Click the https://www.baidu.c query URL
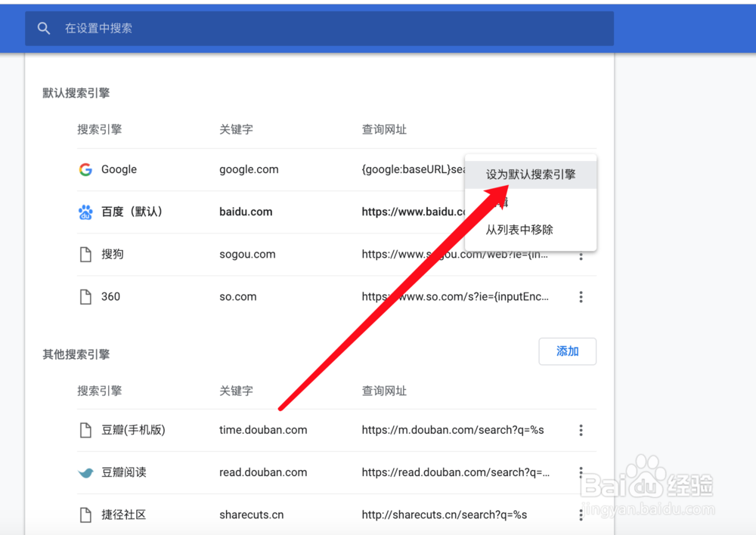The width and height of the screenshot is (756, 535). (414, 212)
